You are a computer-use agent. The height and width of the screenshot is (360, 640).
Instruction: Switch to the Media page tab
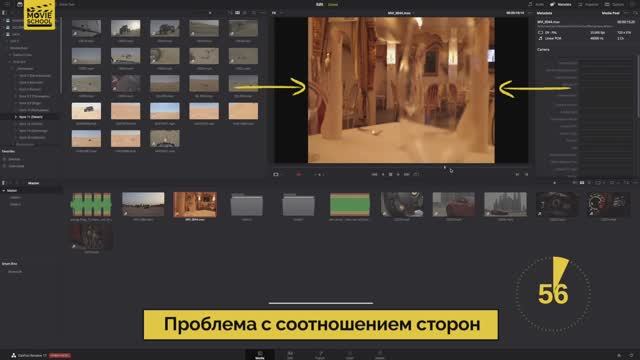[260, 355]
